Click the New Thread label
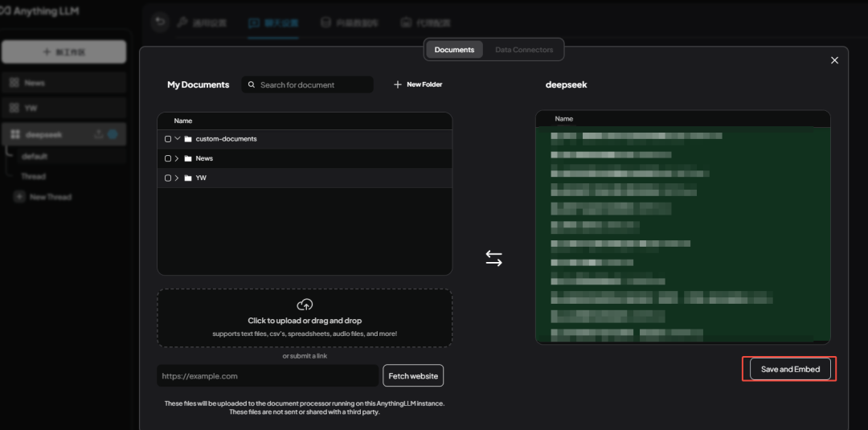 [51, 197]
